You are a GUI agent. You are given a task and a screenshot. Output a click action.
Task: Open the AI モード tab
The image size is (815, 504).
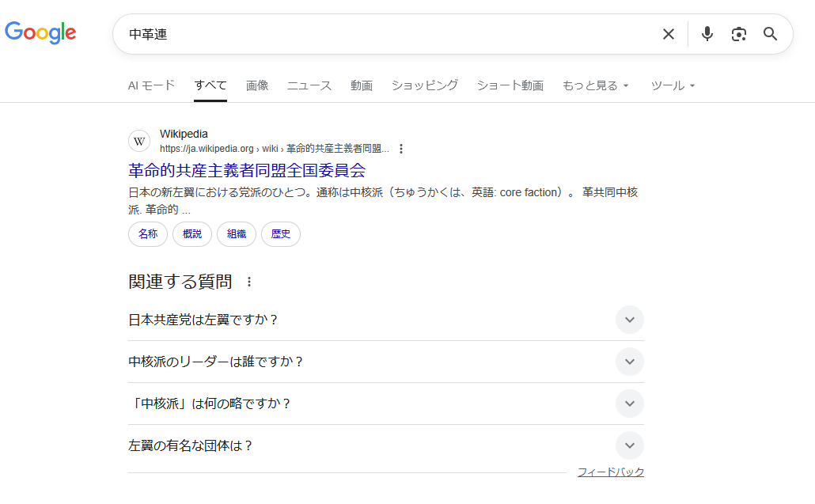[x=151, y=85]
